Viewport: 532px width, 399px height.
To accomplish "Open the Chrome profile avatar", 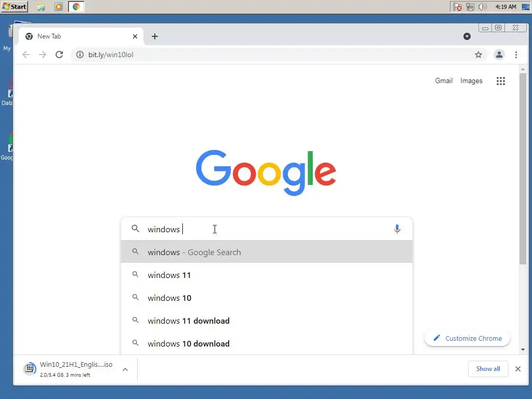I will tap(499, 55).
